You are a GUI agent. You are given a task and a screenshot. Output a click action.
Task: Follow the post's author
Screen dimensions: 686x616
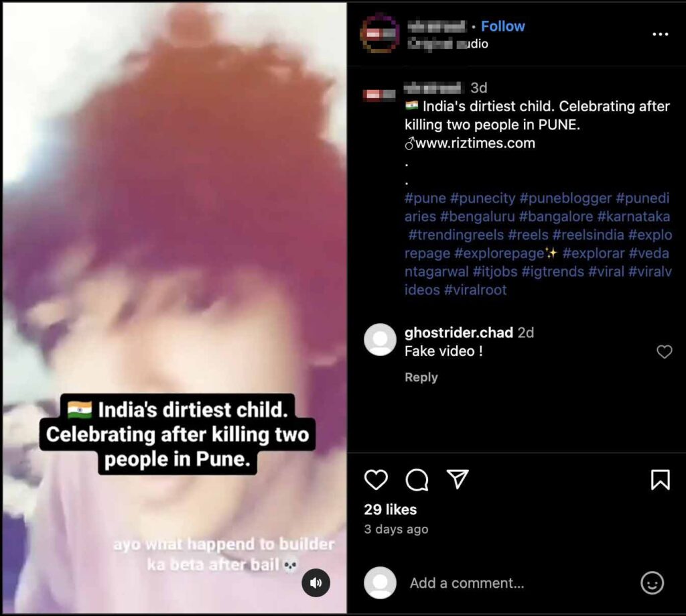pyautogui.click(x=502, y=26)
